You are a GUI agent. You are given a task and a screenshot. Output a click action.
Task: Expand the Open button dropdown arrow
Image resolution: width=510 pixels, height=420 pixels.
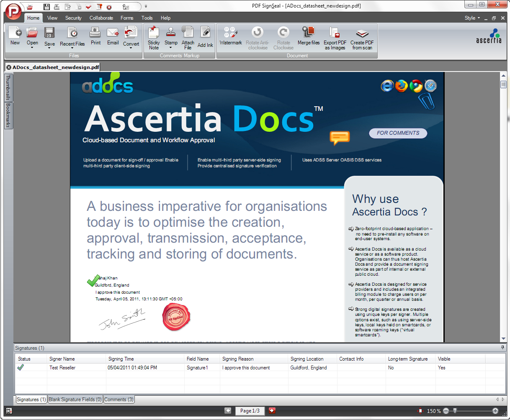tap(32, 48)
